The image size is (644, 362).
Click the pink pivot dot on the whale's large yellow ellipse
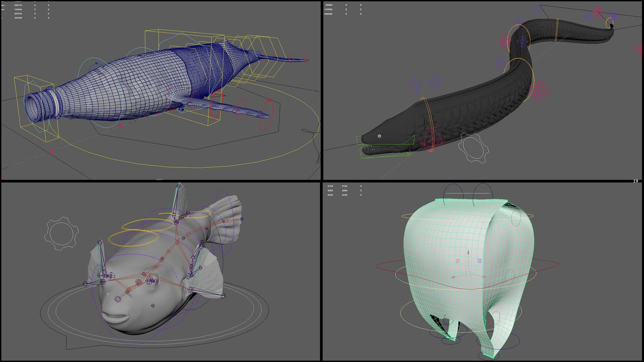point(52,151)
